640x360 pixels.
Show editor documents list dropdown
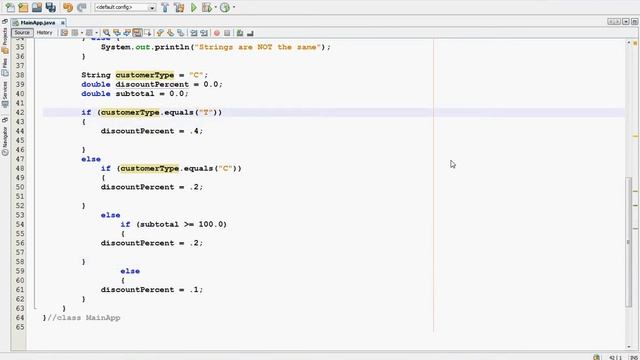[x=626, y=22]
